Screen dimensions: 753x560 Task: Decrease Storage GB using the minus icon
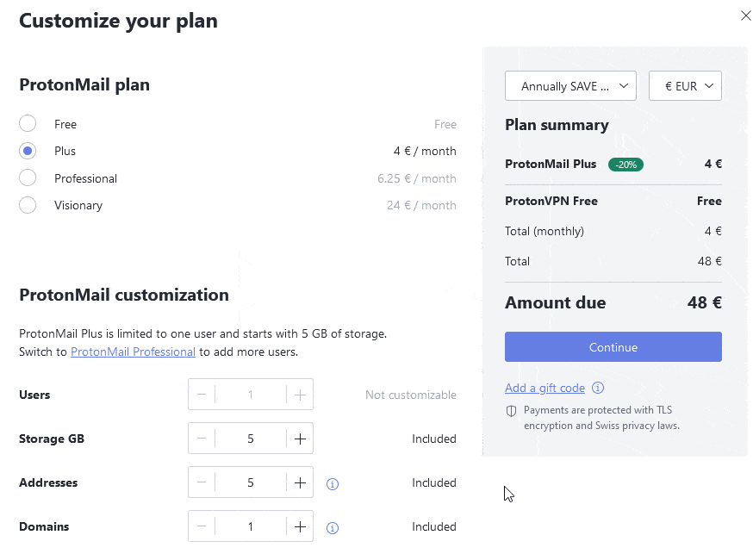pyautogui.click(x=202, y=438)
